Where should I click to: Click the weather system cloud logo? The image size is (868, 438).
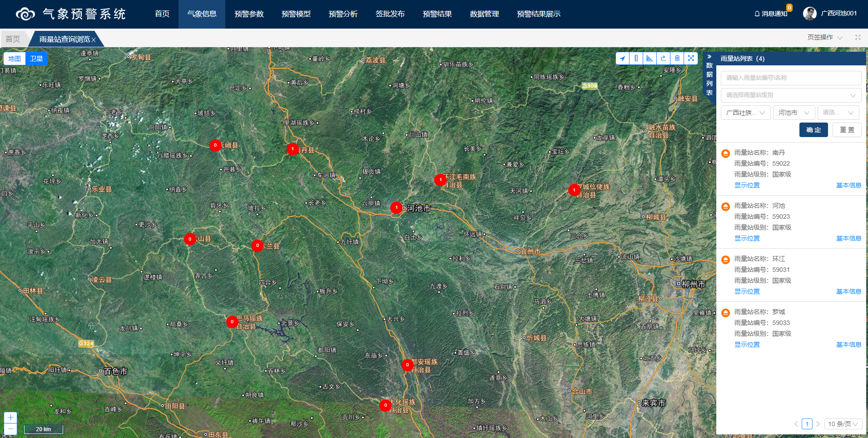click(x=25, y=14)
